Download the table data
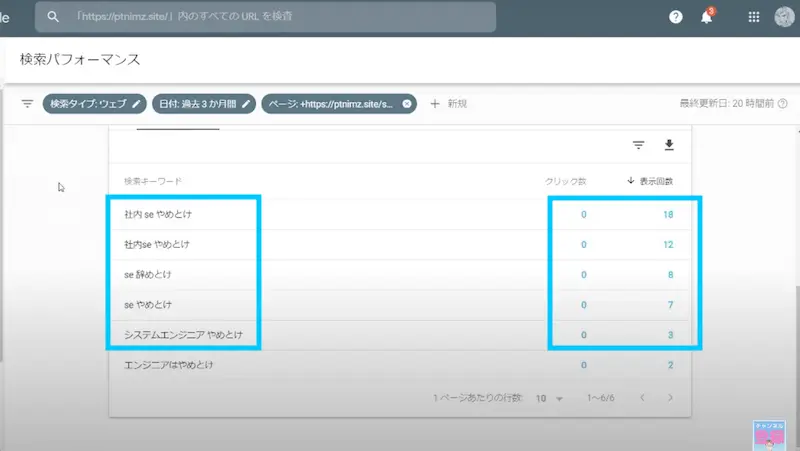This screenshot has width=800, height=451. pos(669,145)
